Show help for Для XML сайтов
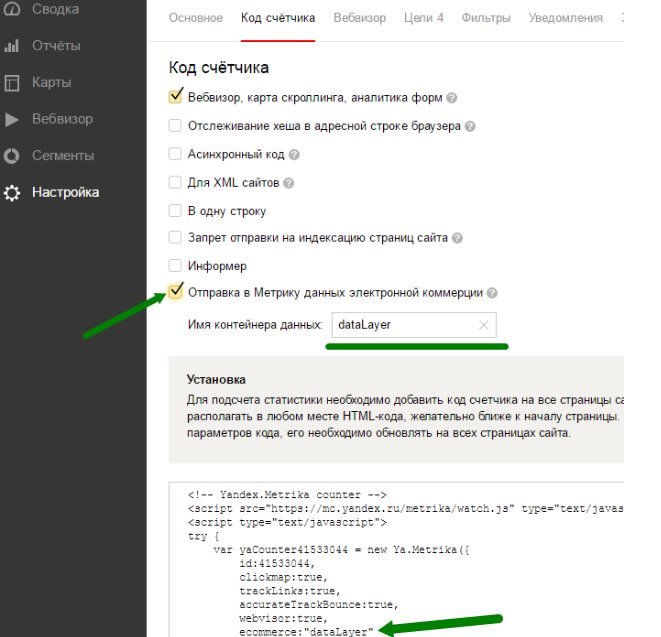This screenshot has height=637, width=661. click(x=288, y=183)
